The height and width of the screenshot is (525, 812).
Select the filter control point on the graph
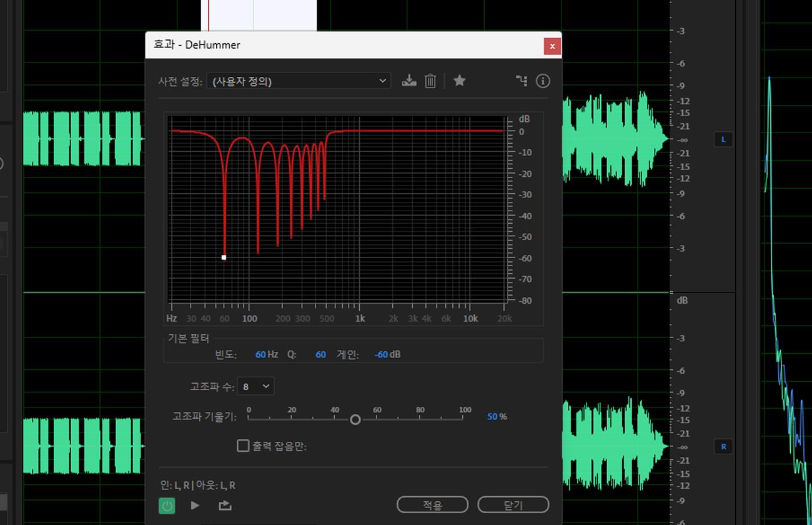pos(224,257)
